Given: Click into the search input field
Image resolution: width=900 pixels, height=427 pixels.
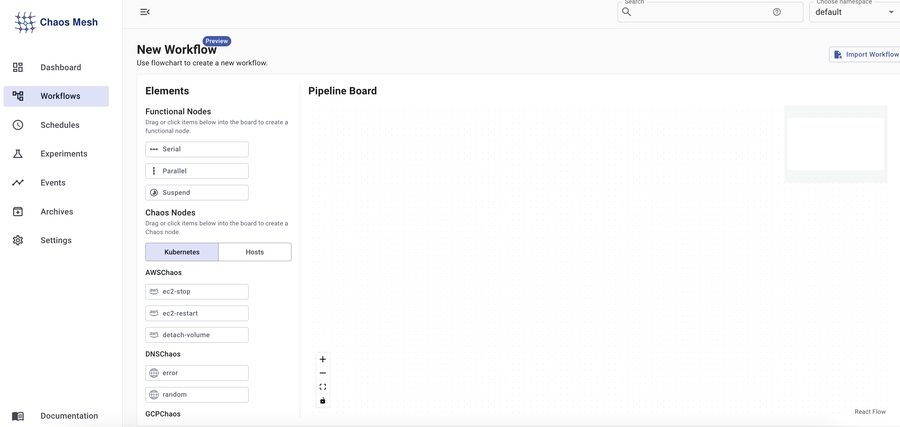Looking at the screenshot, I should click(700, 12).
